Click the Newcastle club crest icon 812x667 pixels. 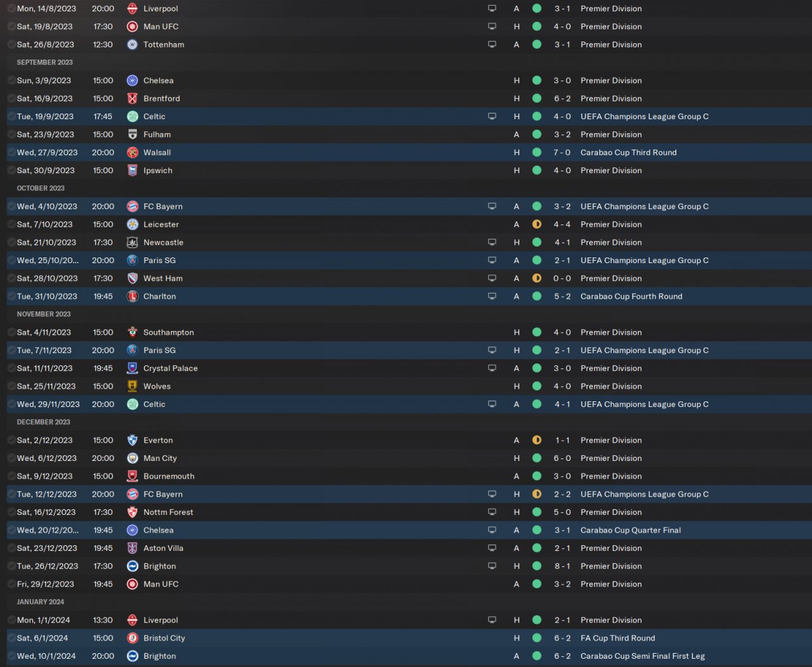133,243
